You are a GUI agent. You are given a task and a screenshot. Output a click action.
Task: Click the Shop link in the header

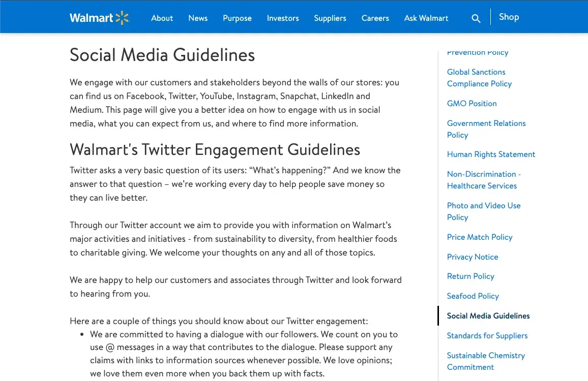click(509, 17)
